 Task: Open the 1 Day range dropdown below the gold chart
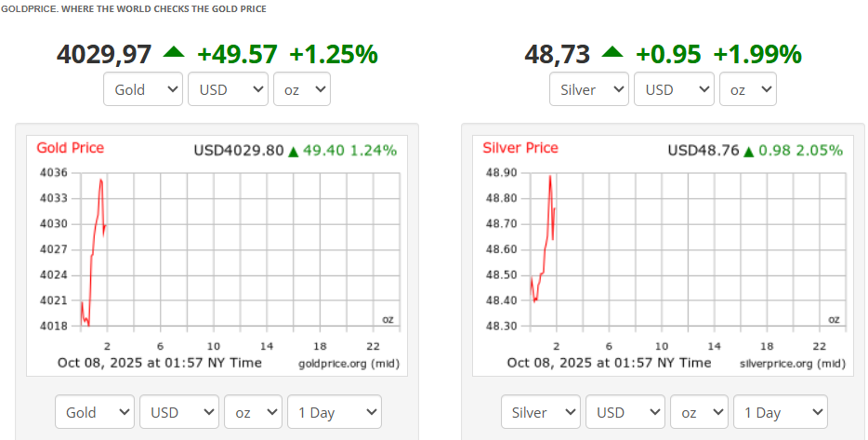click(x=335, y=412)
